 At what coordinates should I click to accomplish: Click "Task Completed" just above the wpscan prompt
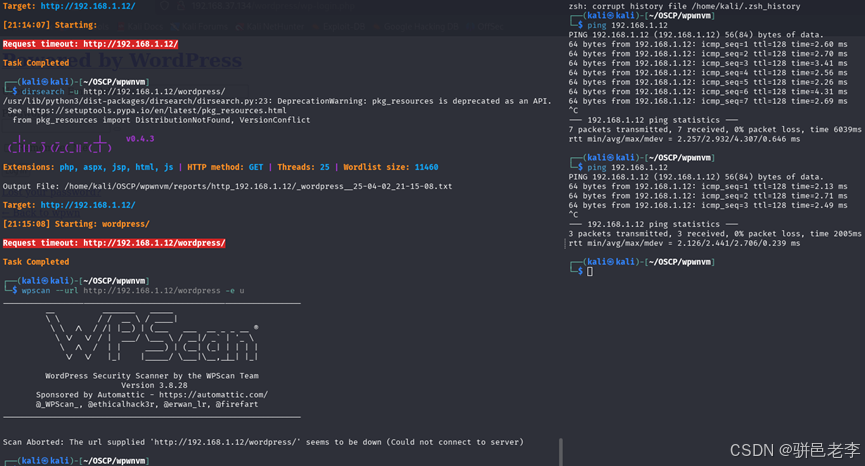36,262
